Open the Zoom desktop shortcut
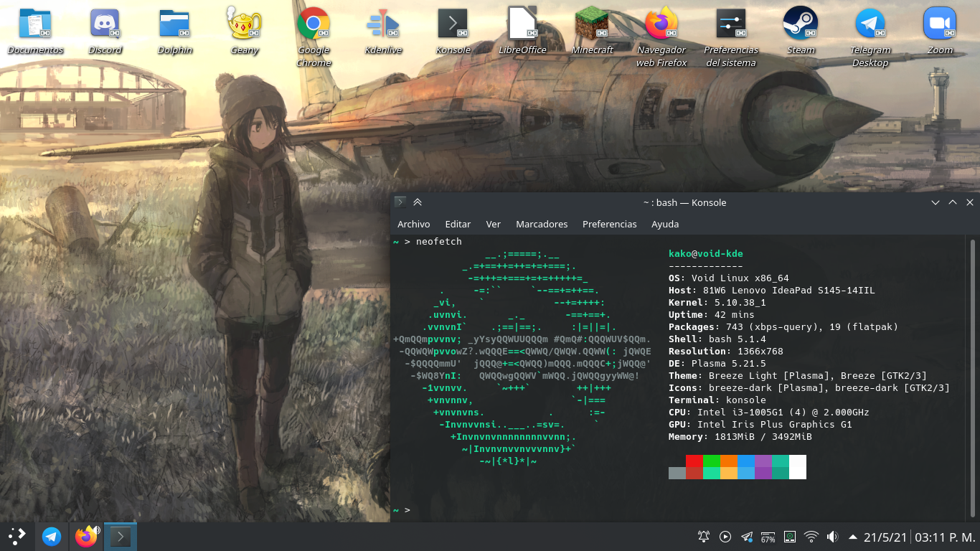 [940, 24]
